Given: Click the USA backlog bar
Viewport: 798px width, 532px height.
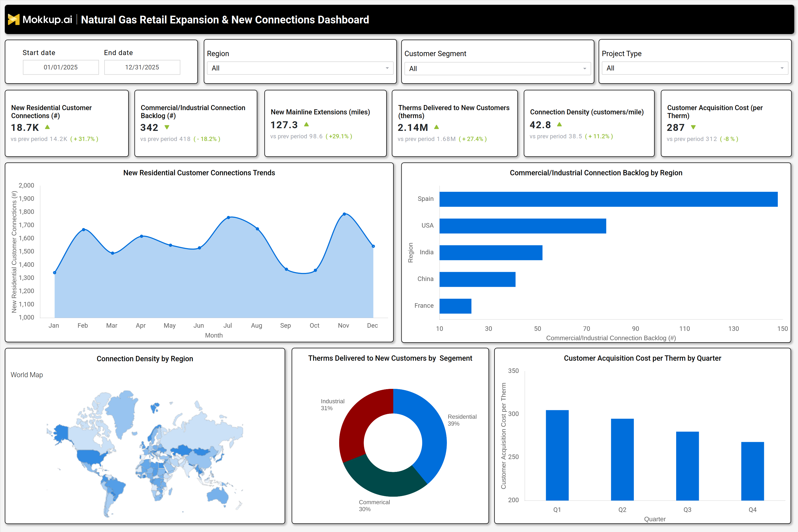Looking at the screenshot, I should [522, 226].
